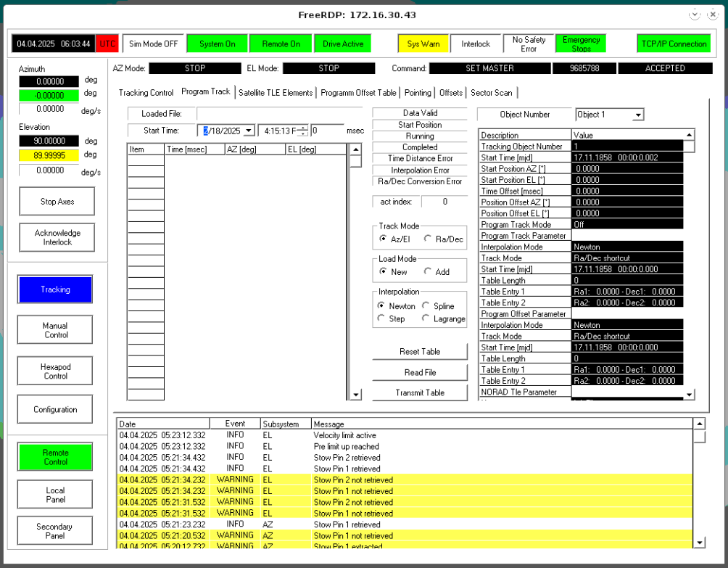Click the red UTC time zone indicator
The image size is (728, 568).
pyautogui.click(x=107, y=44)
